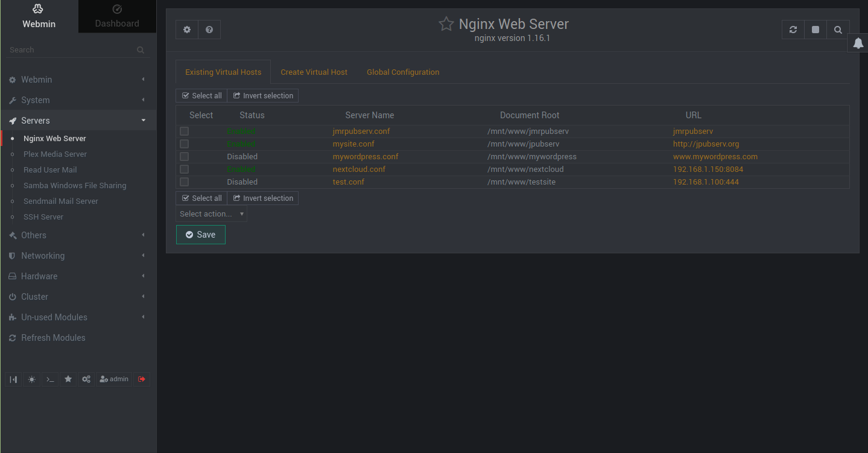This screenshot has height=453, width=868.
Task: Collapse Servers menu category
Action: coord(78,121)
